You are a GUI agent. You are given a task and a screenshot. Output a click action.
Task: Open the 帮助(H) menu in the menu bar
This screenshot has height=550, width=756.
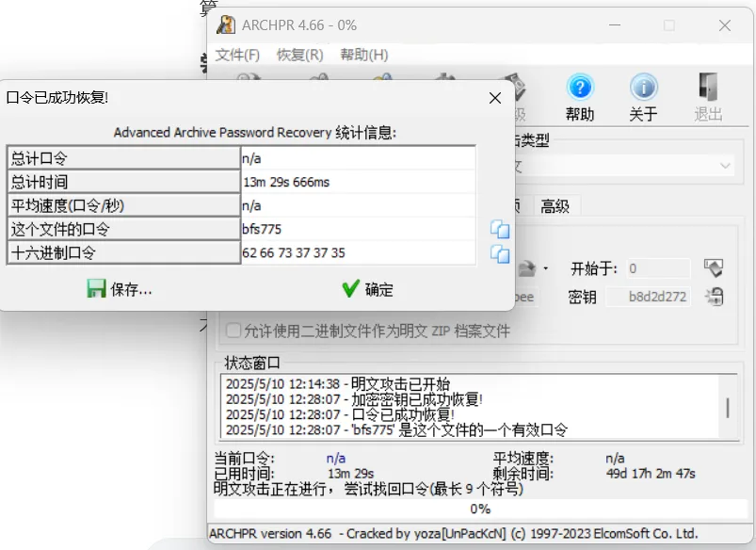[364, 55]
